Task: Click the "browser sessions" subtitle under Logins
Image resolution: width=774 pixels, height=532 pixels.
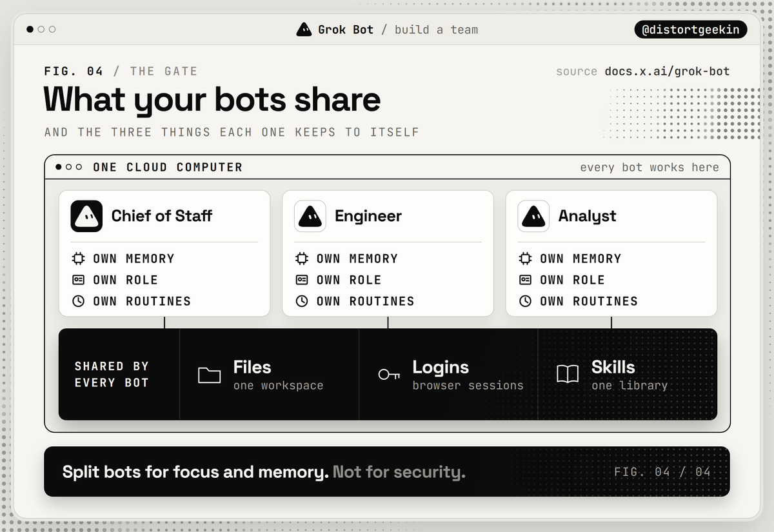Action: [x=468, y=386]
